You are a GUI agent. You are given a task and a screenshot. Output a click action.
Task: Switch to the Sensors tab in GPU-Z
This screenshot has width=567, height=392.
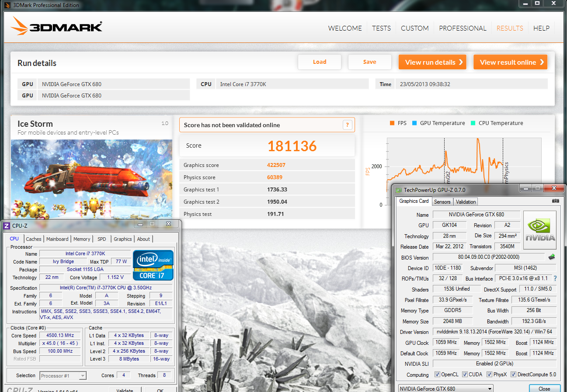click(x=442, y=201)
